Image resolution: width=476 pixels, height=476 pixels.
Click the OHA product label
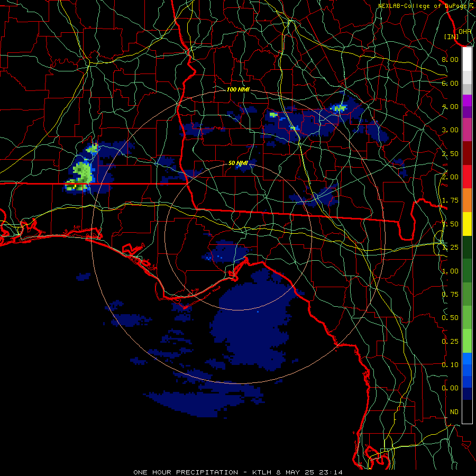(x=465, y=31)
